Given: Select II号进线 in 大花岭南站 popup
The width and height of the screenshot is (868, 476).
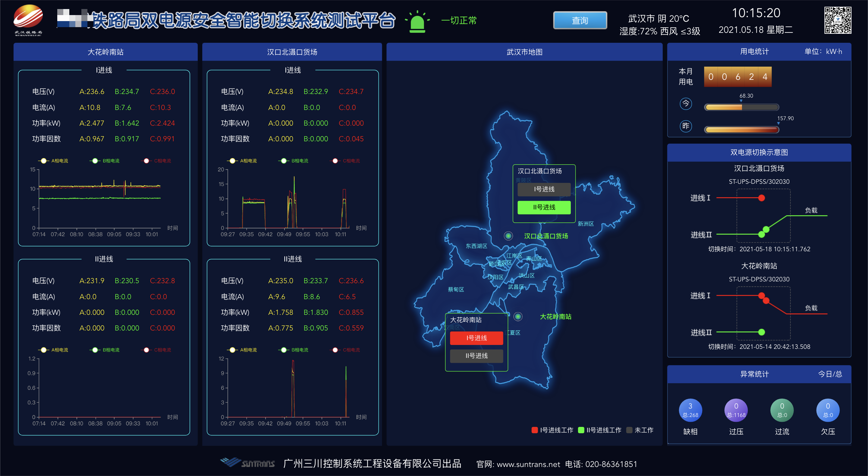Looking at the screenshot, I should tap(476, 356).
